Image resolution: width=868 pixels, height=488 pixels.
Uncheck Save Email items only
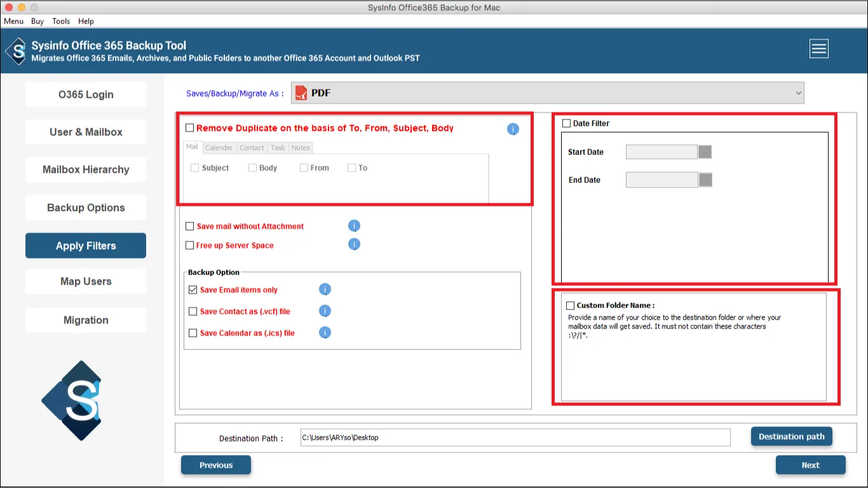[x=193, y=290]
